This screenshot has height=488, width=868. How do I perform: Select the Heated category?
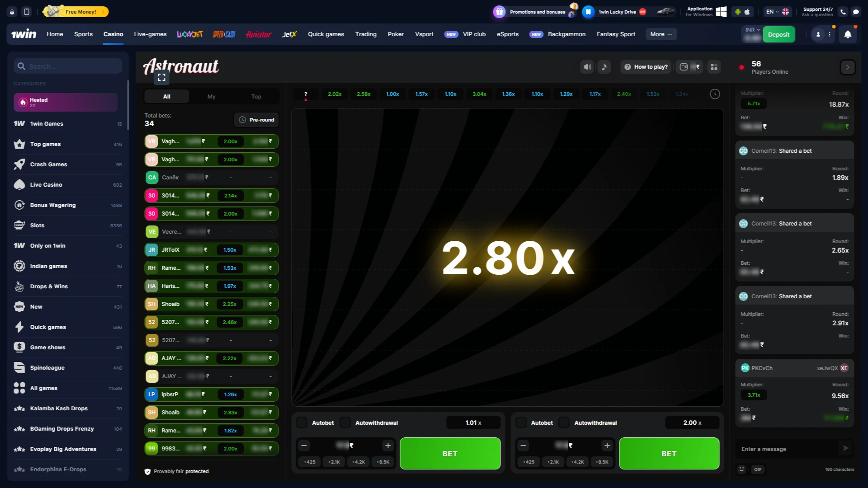pyautogui.click(x=66, y=102)
